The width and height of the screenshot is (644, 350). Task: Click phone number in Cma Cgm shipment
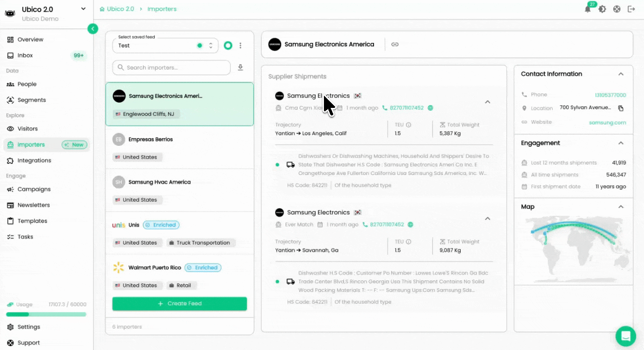[x=407, y=108]
